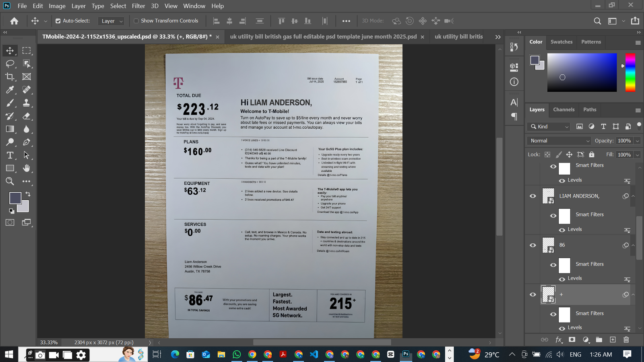Click the foreground color swatch in toolbar
Image resolution: width=644 pixels, height=362 pixels.
click(15, 198)
